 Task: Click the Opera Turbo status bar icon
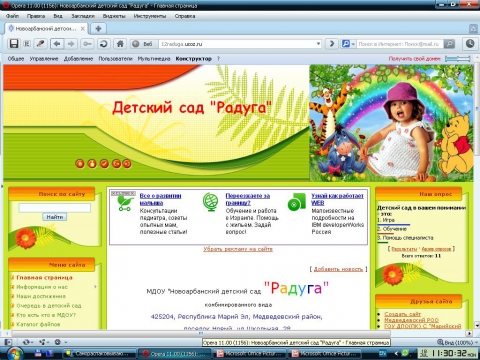click(x=59, y=342)
